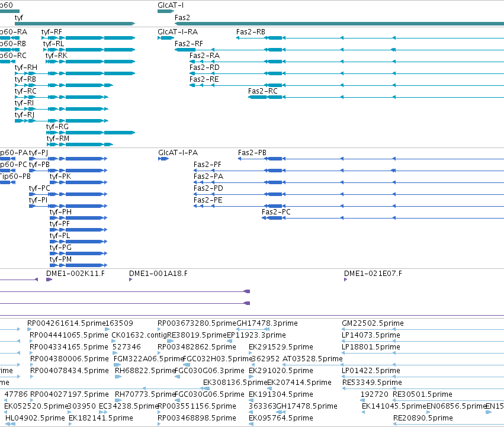Click EST EK182141.5prime
504x427 pixels.
coord(70,424)
